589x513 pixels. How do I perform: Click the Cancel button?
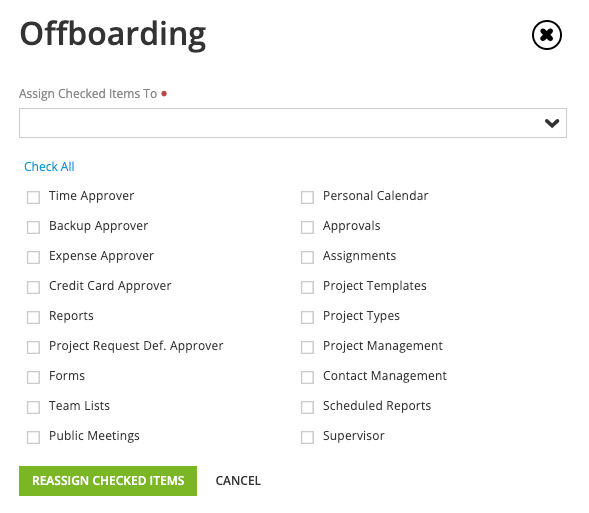pyautogui.click(x=238, y=481)
